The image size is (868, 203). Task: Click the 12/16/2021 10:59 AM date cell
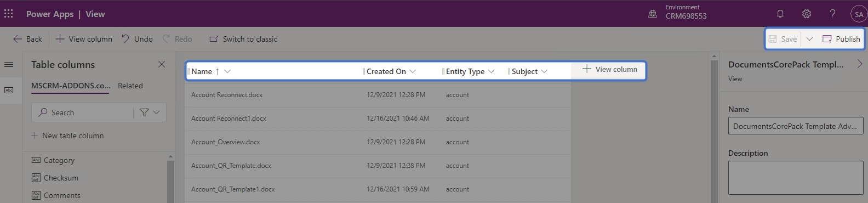tap(398, 189)
